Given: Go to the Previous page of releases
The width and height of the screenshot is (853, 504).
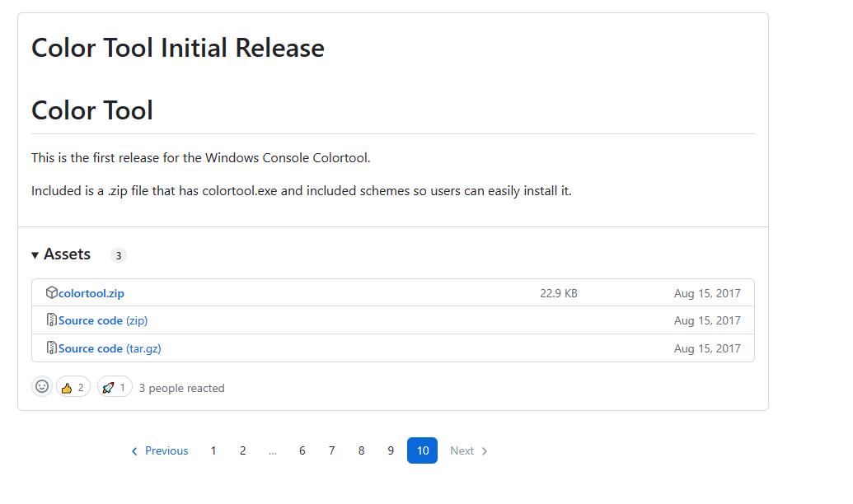Looking at the screenshot, I should pyautogui.click(x=166, y=450).
